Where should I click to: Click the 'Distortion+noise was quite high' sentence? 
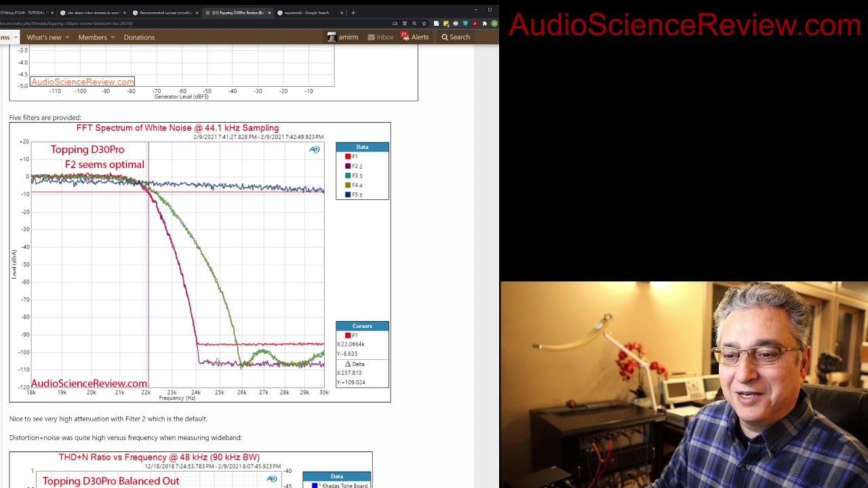125,438
